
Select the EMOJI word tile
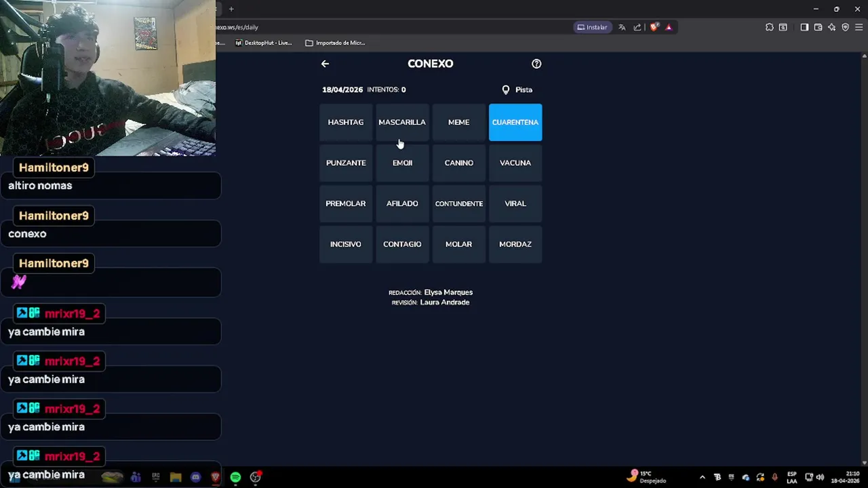(x=402, y=163)
